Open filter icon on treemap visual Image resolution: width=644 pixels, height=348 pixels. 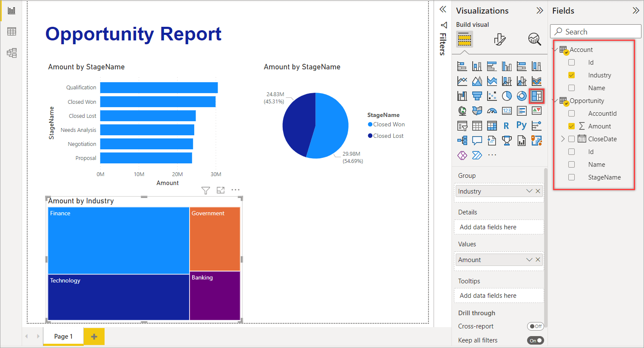coord(206,190)
